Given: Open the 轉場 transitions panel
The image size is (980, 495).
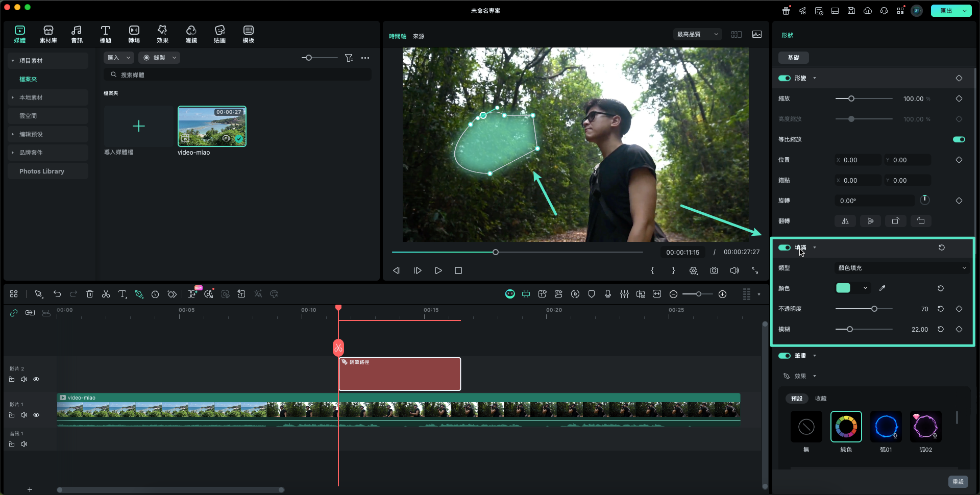Looking at the screenshot, I should [x=134, y=34].
